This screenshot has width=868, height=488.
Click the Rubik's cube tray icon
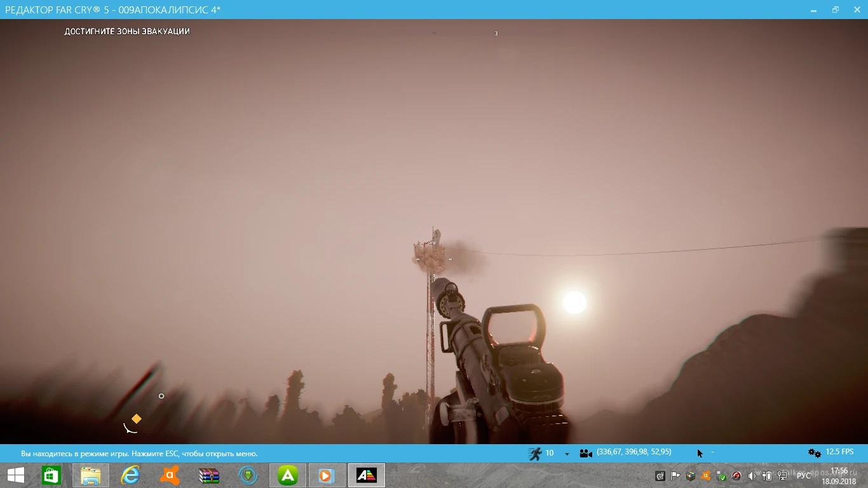[690, 475]
